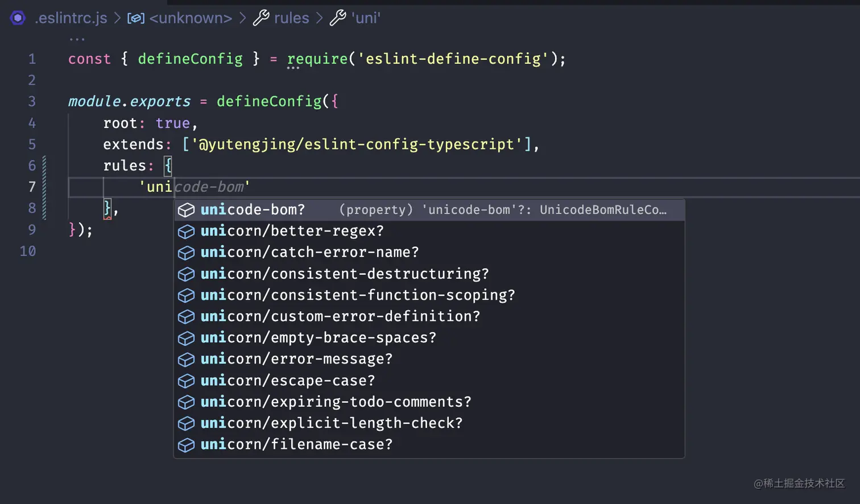The image size is (860, 504).
Task: Select the unicorn/consistent-destructuring suggestion
Action: [344, 274]
